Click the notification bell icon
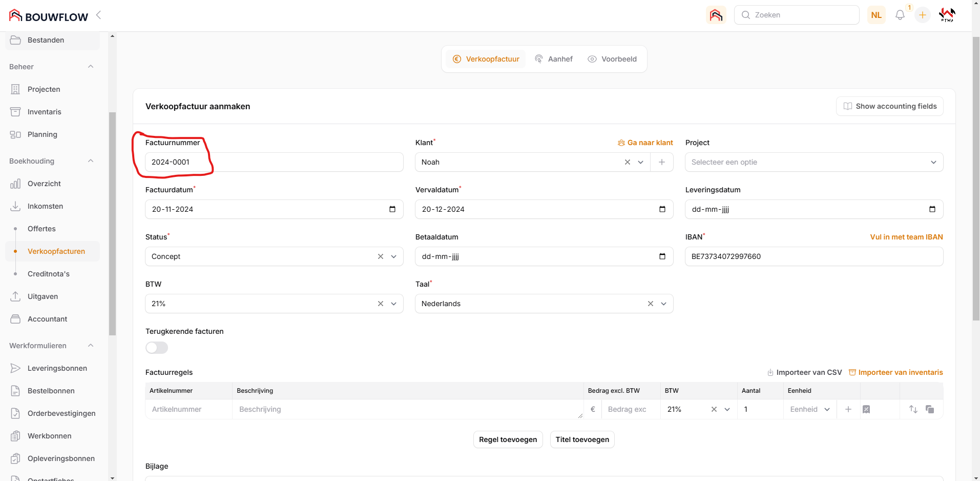The image size is (980, 481). coord(900,15)
